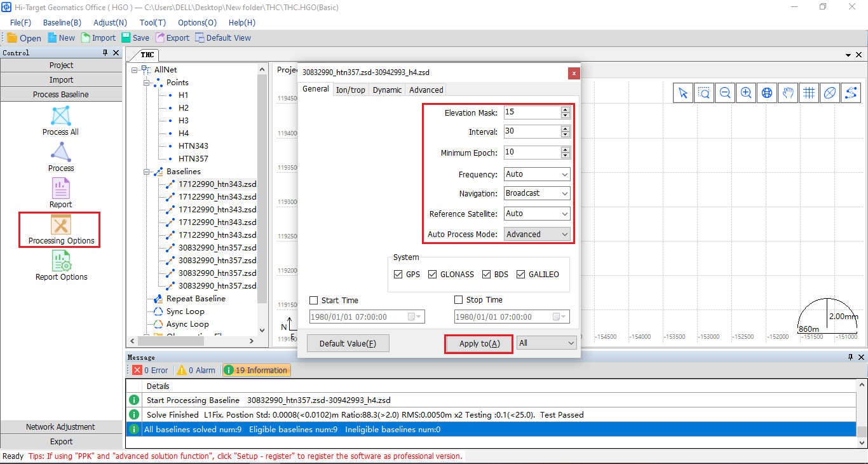Click the globe full-view icon

point(767,93)
